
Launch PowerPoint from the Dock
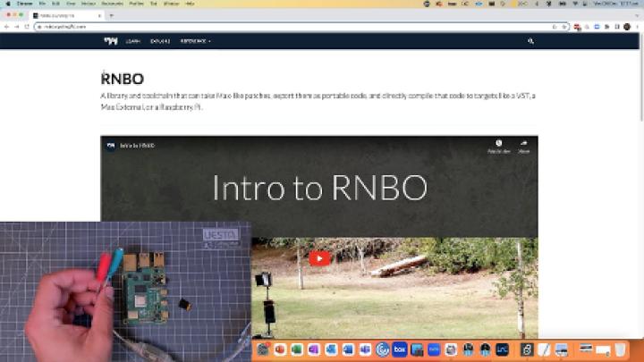tap(280, 349)
